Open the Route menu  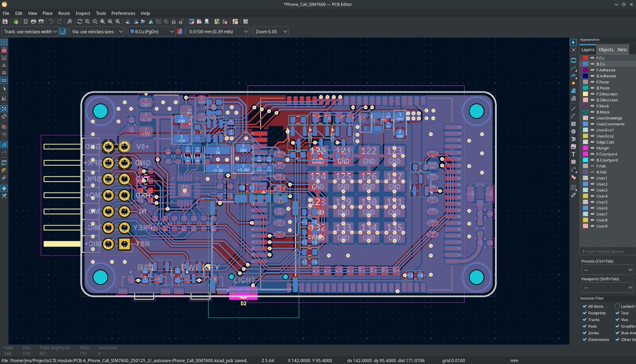click(64, 13)
